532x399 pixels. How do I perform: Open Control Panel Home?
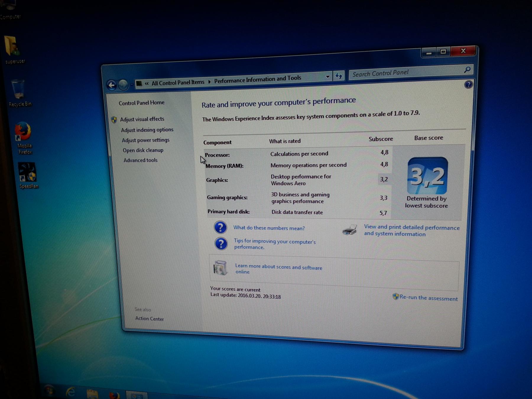pos(142,103)
